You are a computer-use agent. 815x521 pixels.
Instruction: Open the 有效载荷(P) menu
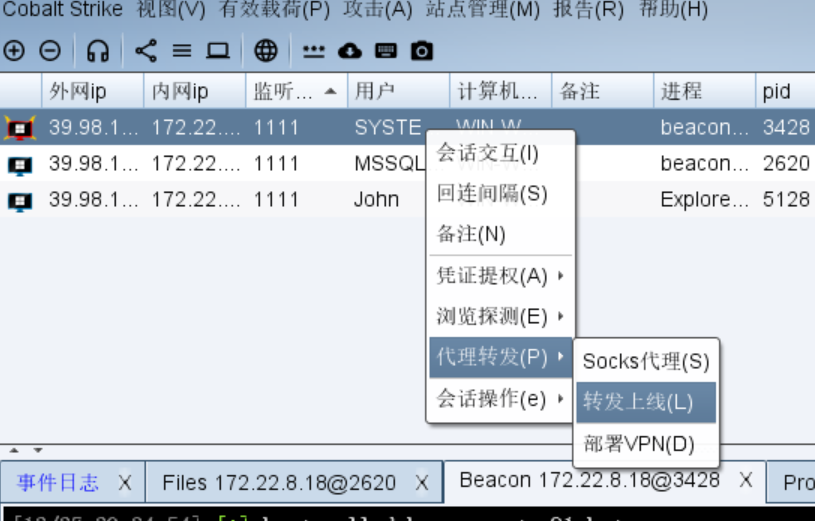coord(274,9)
